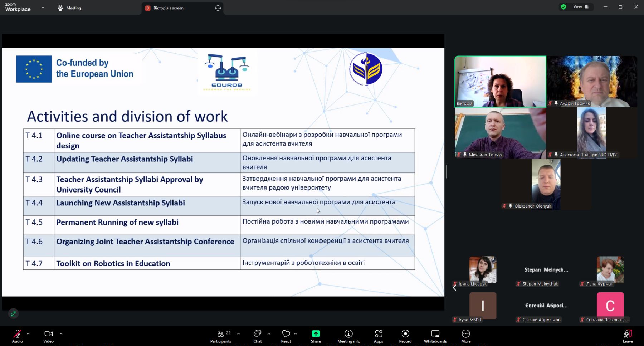
Task: Open the View layout button
Action: point(581,7)
